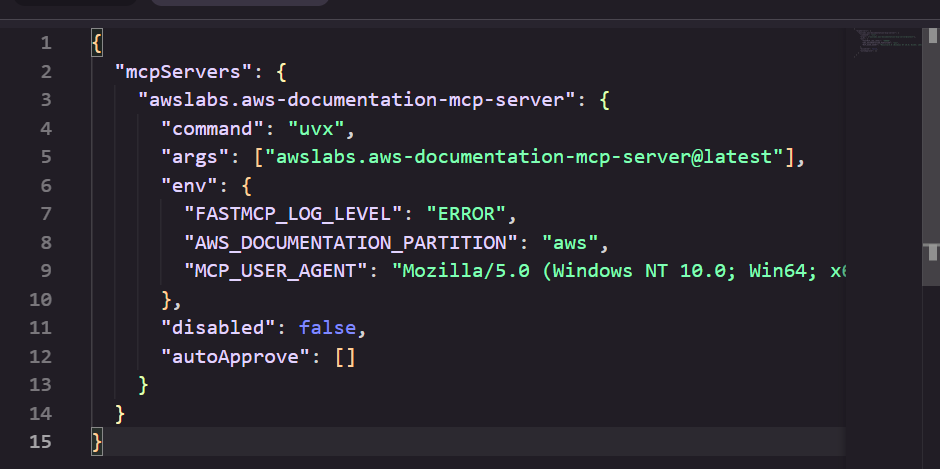The image size is (940, 469).
Task: Click the false value after disabled
Action: click(x=327, y=327)
